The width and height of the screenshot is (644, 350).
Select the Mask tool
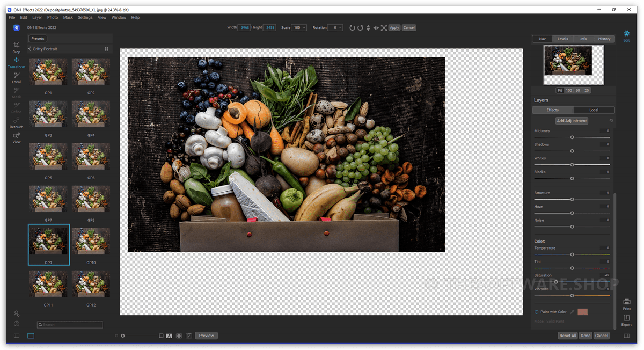tap(17, 92)
